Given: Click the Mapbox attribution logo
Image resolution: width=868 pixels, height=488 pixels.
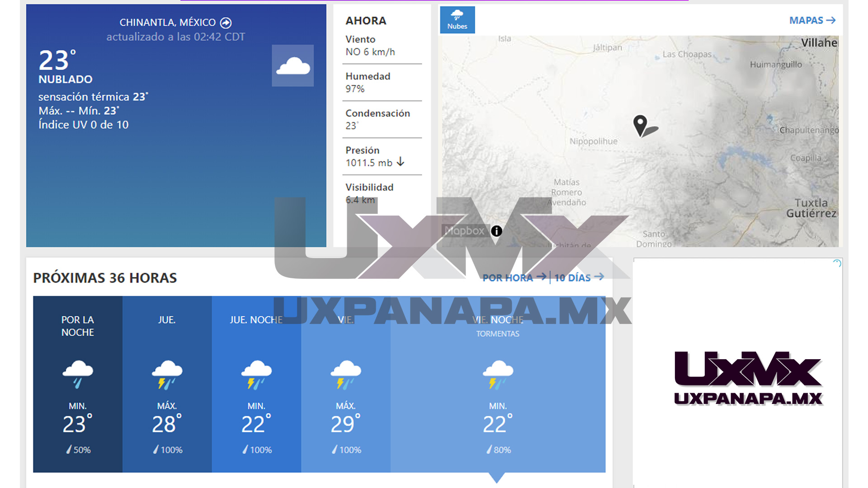Looking at the screenshot, I should tap(464, 231).
